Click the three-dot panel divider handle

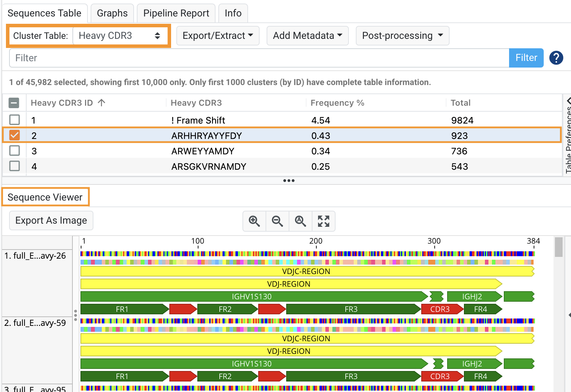pos(289,181)
